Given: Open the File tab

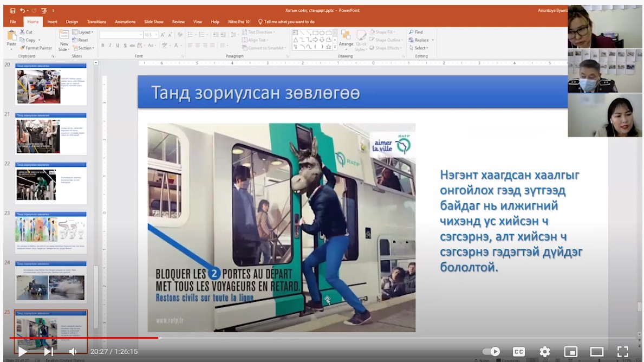Looking at the screenshot, I should coord(13,22).
